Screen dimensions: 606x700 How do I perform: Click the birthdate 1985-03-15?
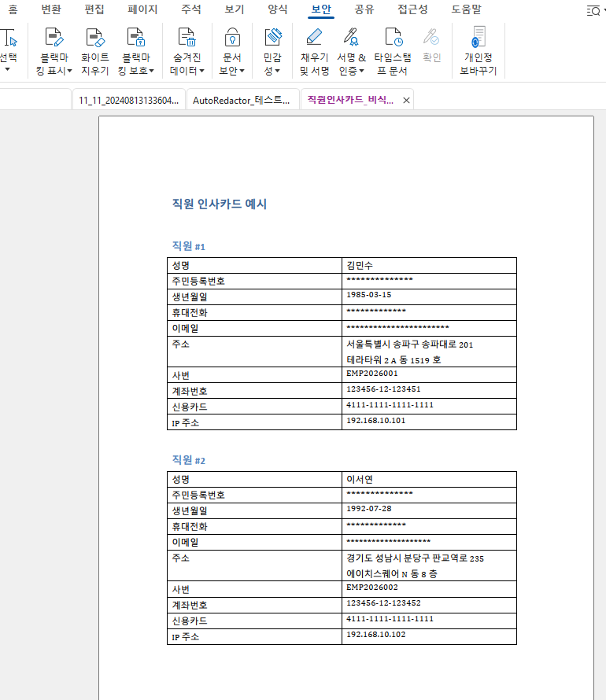[369, 295]
